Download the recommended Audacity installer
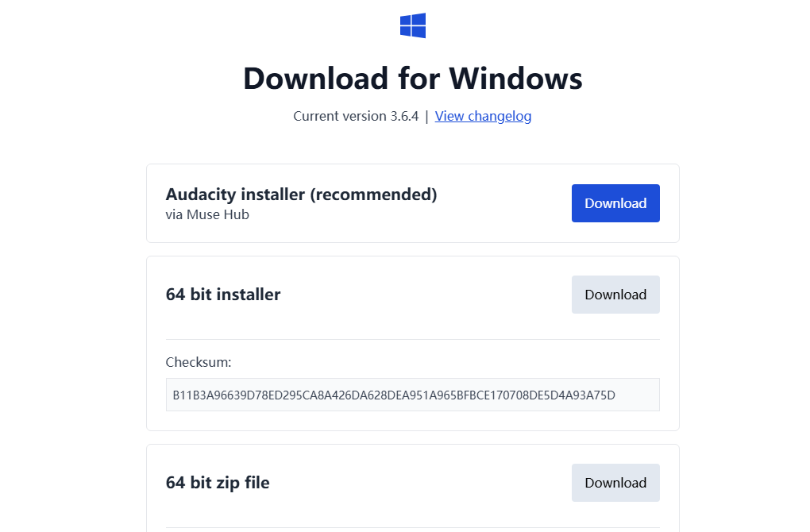This screenshot has height=532, width=810. tap(615, 203)
